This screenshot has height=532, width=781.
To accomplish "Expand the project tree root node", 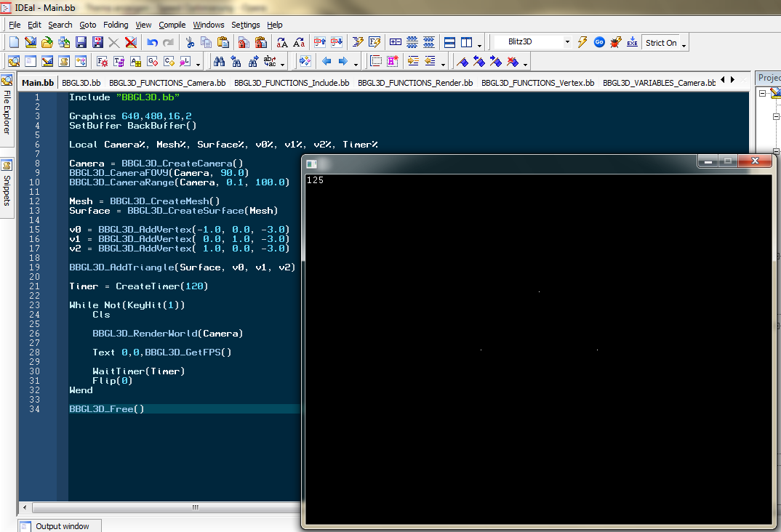I will (763, 93).
